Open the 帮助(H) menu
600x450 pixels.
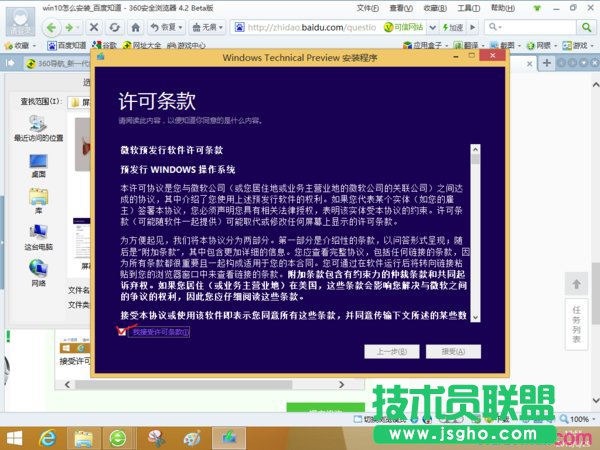[502, 8]
